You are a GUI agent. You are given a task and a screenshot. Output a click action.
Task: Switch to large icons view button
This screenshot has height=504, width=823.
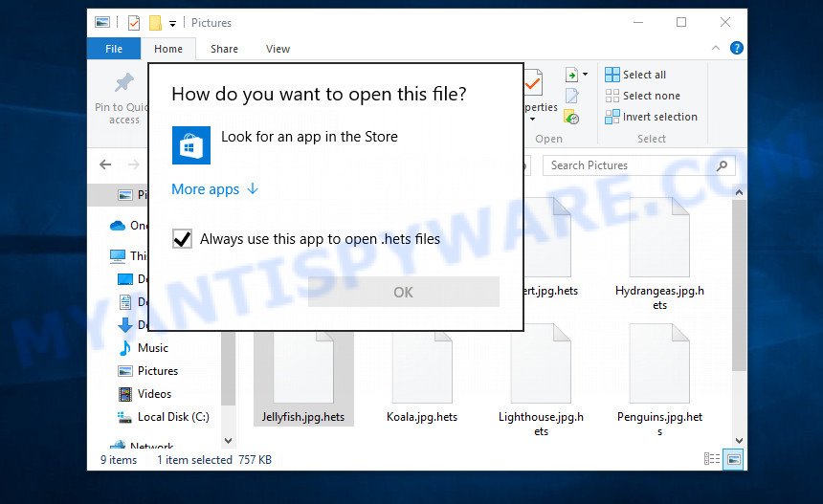[733, 460]
